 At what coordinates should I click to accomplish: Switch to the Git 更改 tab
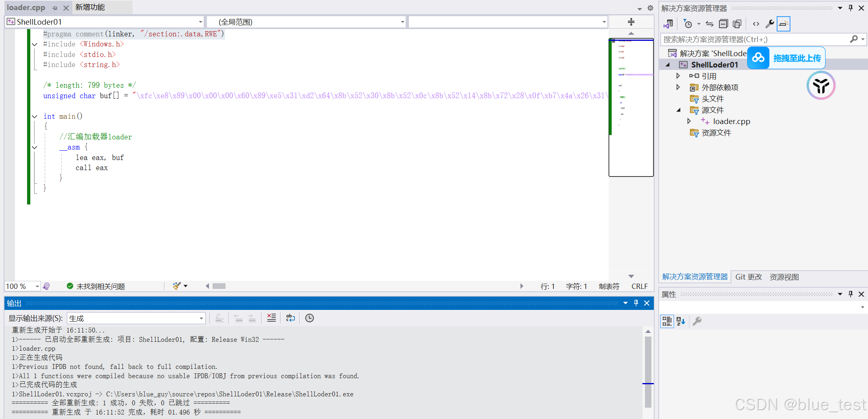click(x=748, y=277)
